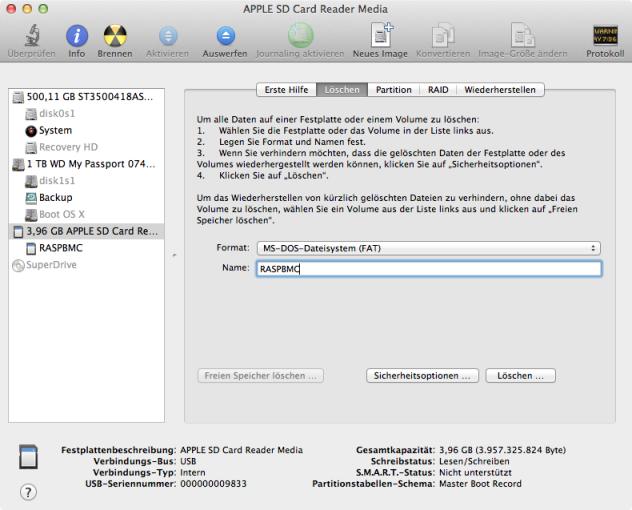Switch to the Löschen tab
This screenshot has height=510, width=632.
tap(342, 90)
